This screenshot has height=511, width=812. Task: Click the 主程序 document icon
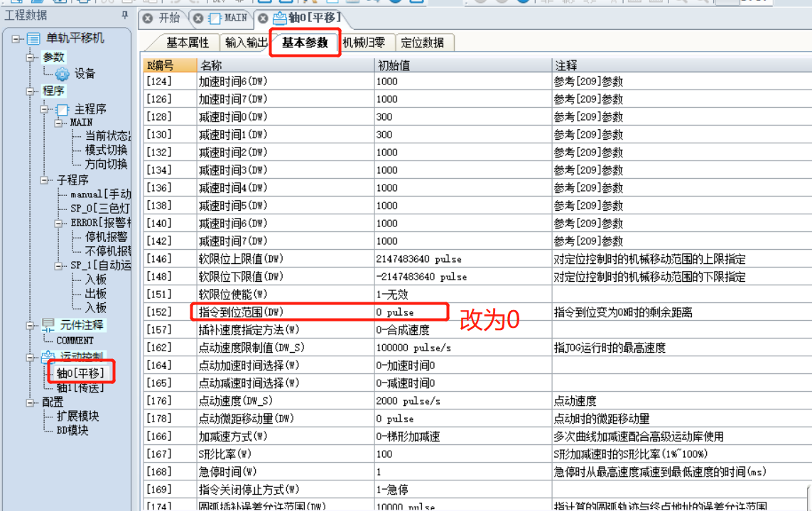pos(63,109)
